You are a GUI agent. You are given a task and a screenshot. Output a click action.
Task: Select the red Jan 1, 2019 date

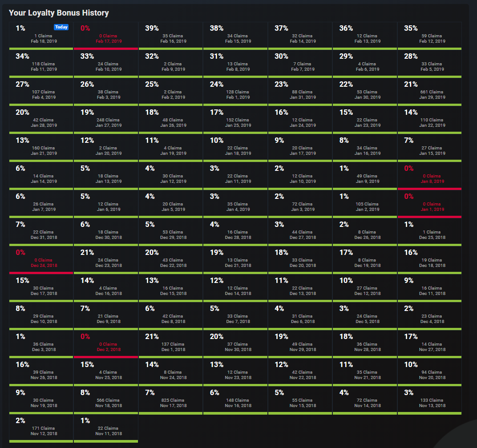point(433,209)
